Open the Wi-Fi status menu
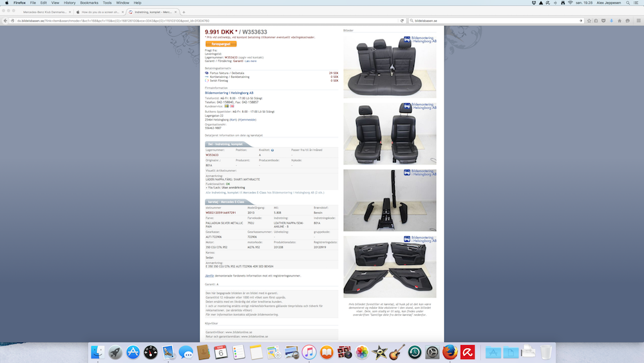This screenshot has width=644, height=363. 570,3
